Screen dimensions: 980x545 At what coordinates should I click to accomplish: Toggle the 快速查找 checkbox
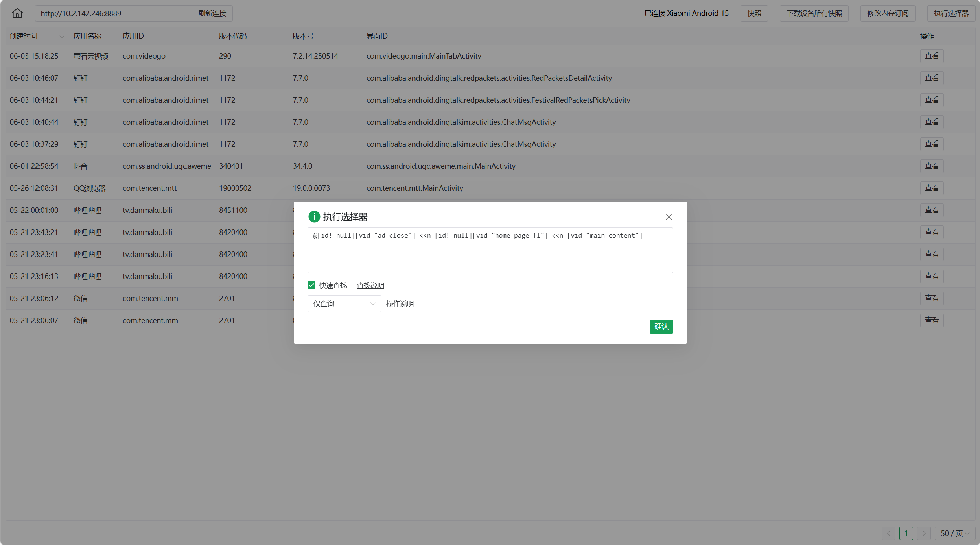coord(311,285)
